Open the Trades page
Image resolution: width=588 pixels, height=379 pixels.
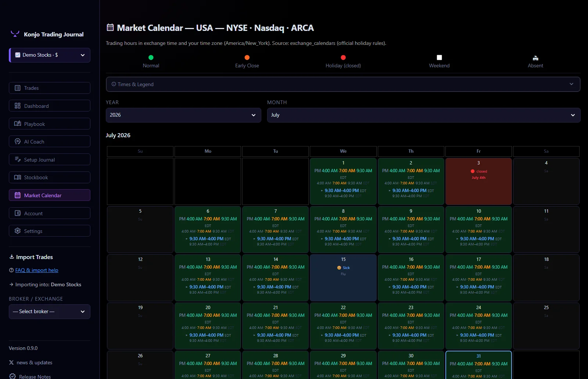coord(50,88)
